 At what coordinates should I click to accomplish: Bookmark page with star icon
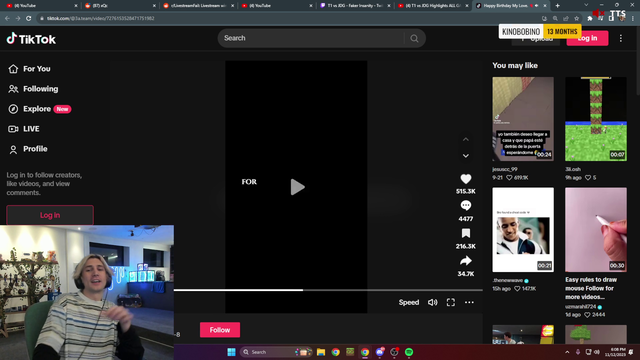[576, 18]
